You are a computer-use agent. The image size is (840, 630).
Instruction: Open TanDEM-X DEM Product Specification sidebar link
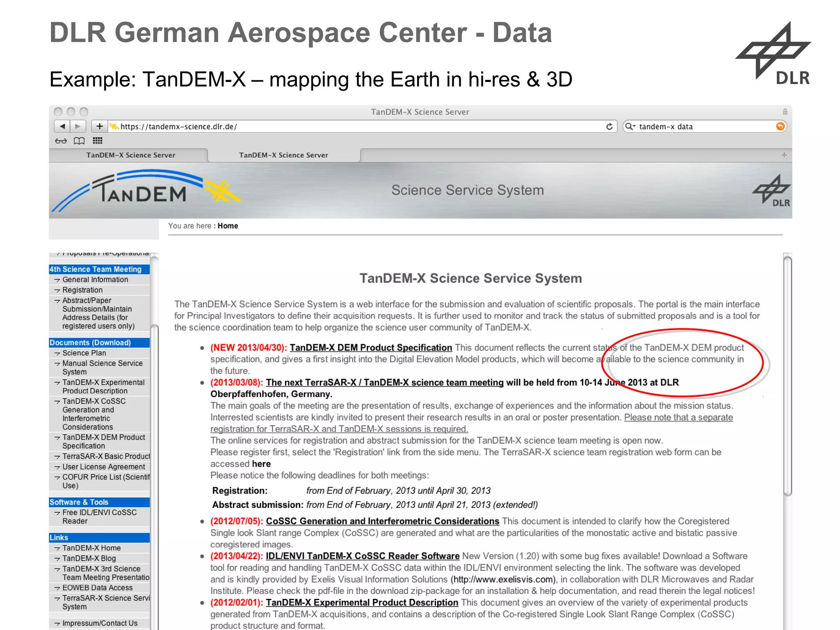(103, 442)
